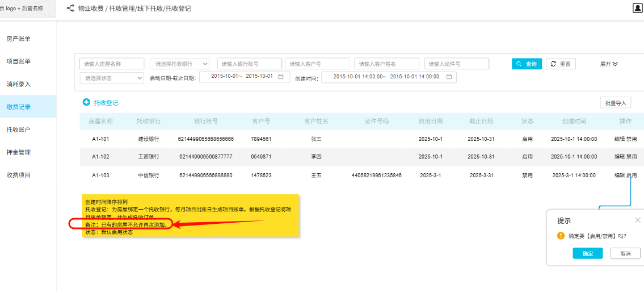Click the orange warning icon in the 提示 dialog
Viewport: 644px width, 292px height.
(x=561, y=236)
